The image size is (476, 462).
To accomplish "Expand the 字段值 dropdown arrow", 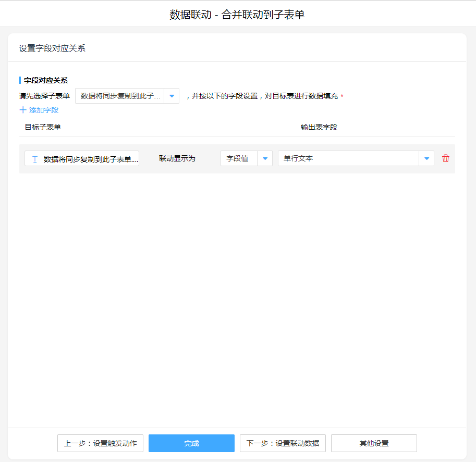I will click(x=265, y=158).
